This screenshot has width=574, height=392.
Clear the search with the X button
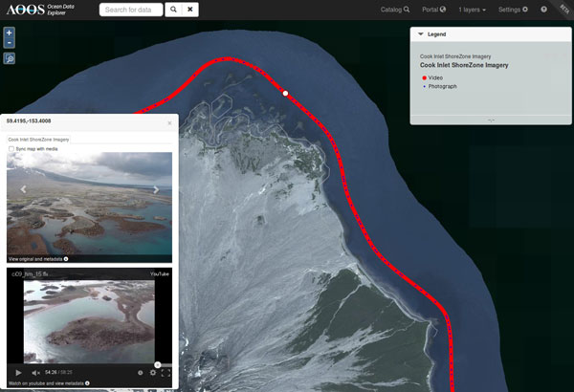(x=190, y=10)
